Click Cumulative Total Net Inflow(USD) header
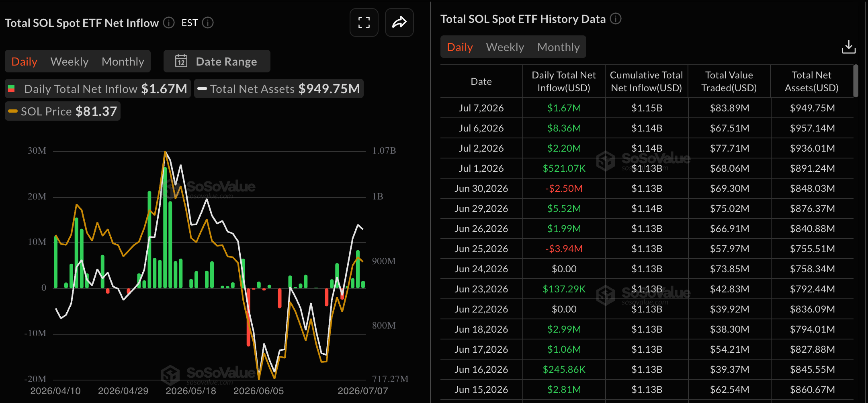The height and width of the screenshot is (403, 868). (x=647, y=81)
